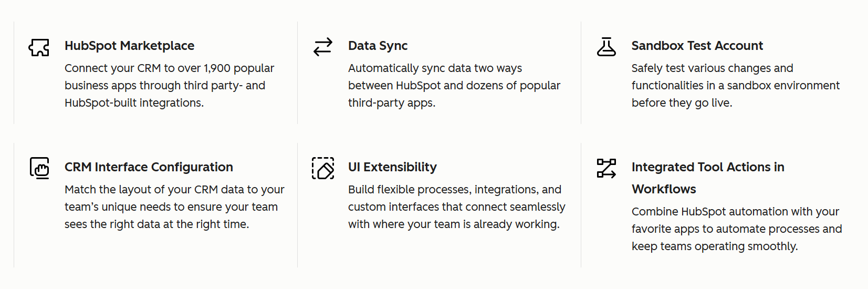Click the 'HubSpot-built integrations' text line

[134, 103]
